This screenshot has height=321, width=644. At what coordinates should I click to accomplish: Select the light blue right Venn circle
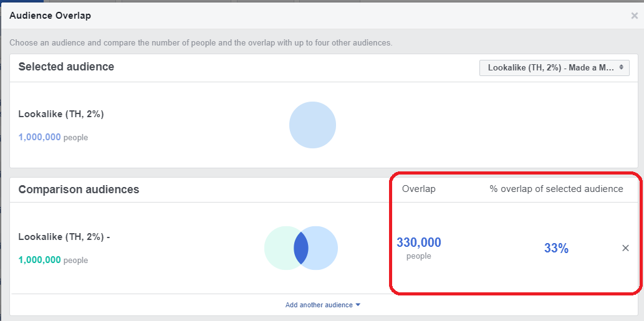(x=324, y=248)
